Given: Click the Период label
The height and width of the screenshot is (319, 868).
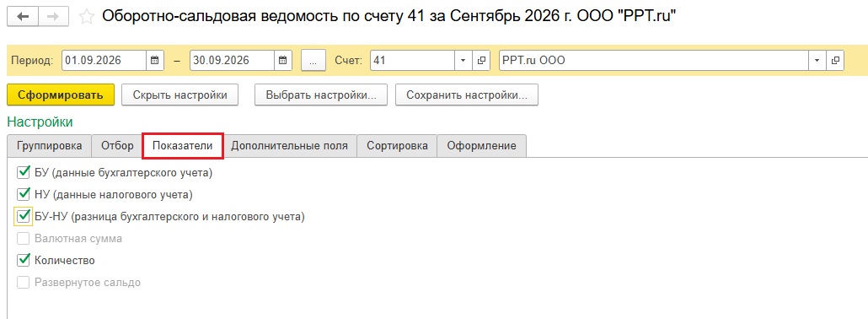Looking at the screenshot, I should click(32, 61).
